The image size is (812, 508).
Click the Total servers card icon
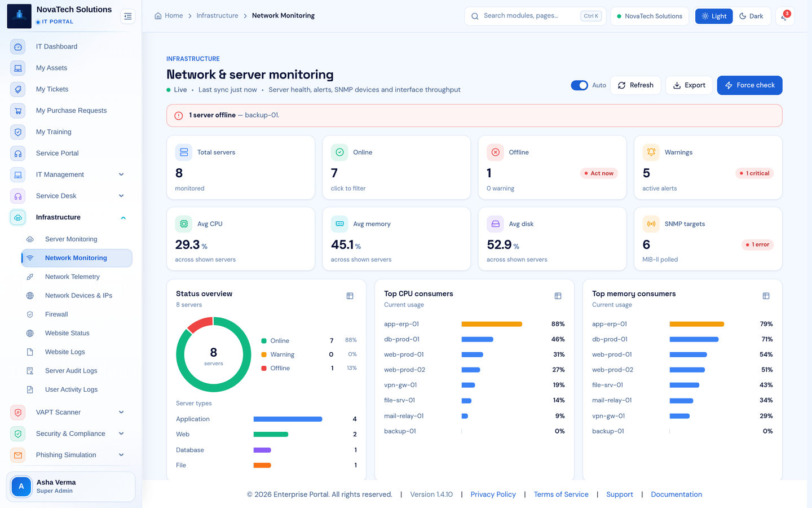tap(184, 152)
